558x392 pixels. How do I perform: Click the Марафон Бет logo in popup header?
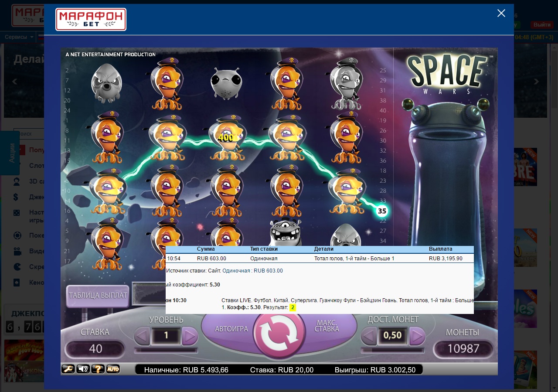click(x=91, y=19)
